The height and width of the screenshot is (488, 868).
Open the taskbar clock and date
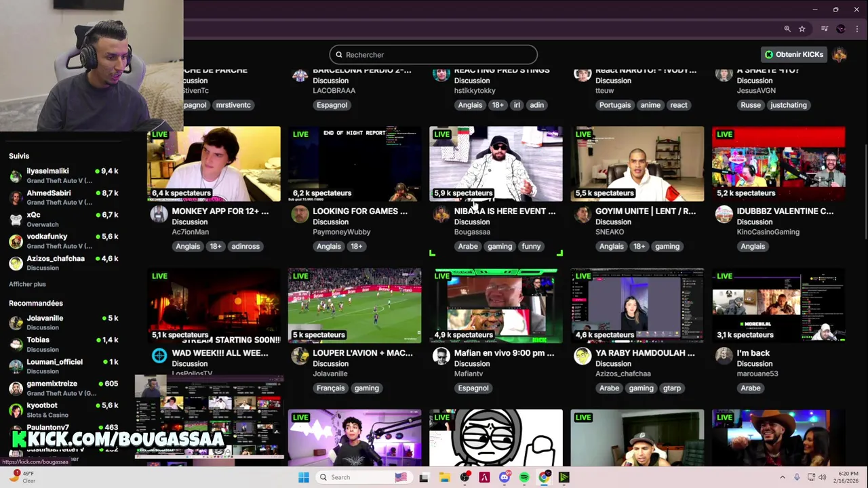point(848,477)
